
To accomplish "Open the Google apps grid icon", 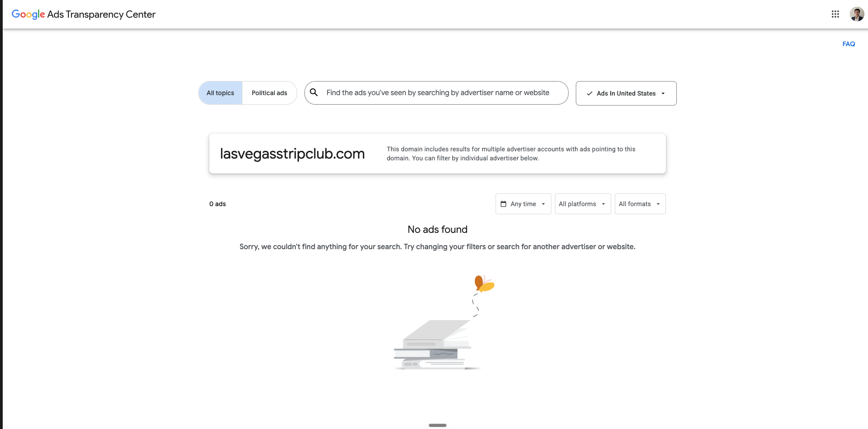I will pyautogui.click(x=835, y=14).
